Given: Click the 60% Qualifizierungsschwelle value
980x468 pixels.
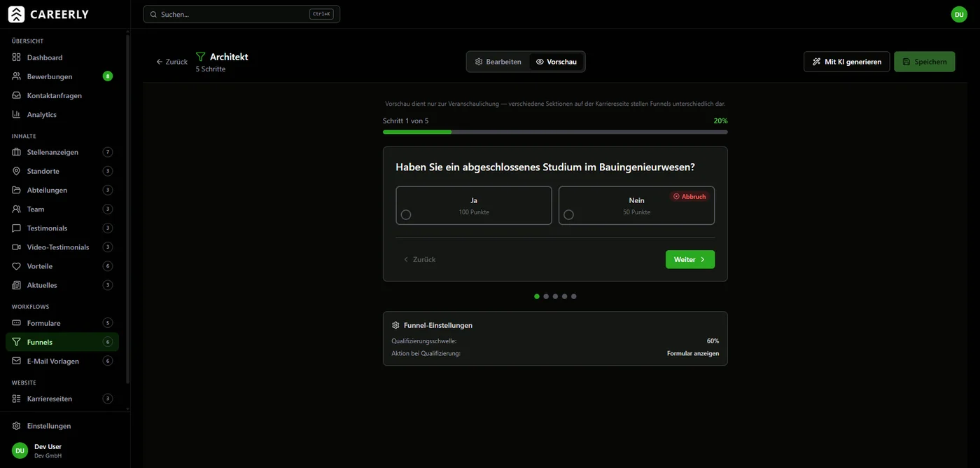Looking at the screenshot, I should point(713,341).
